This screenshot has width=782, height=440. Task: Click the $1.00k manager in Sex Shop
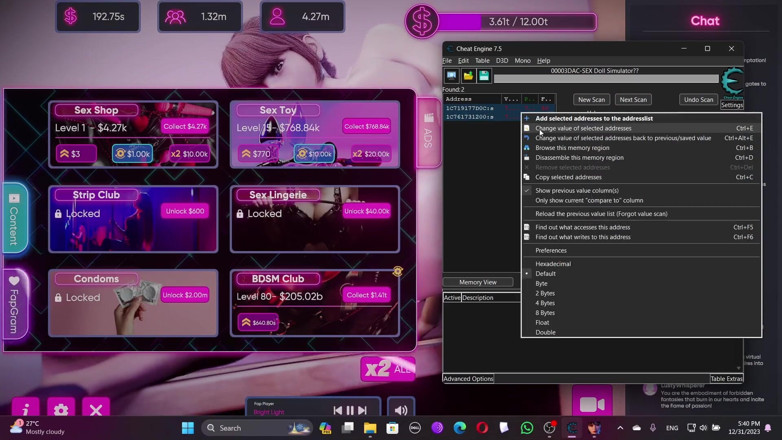(x=132, y=154)
